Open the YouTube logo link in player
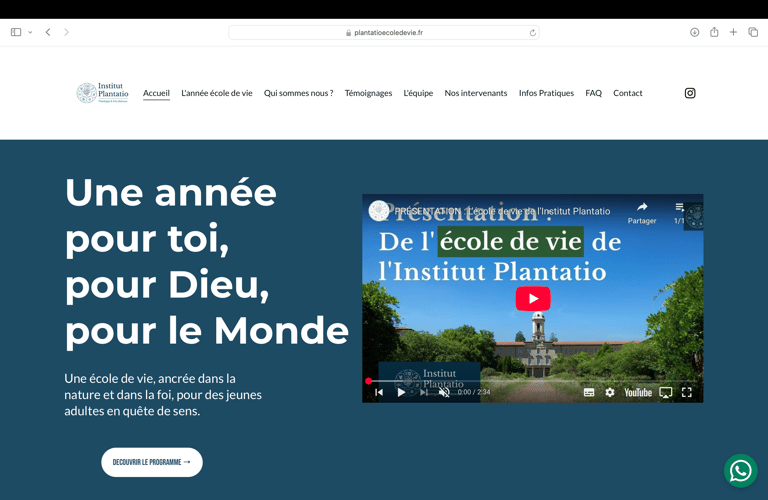 [x=638, y=392]
